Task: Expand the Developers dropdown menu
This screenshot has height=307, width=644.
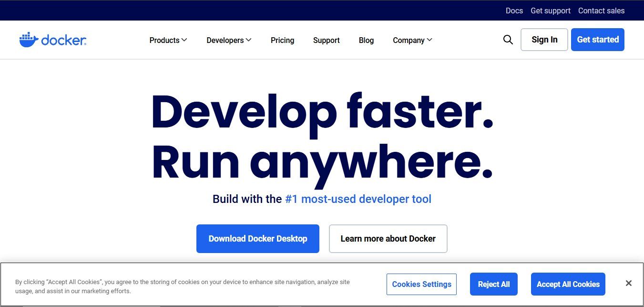Action: tap(229, 40)
